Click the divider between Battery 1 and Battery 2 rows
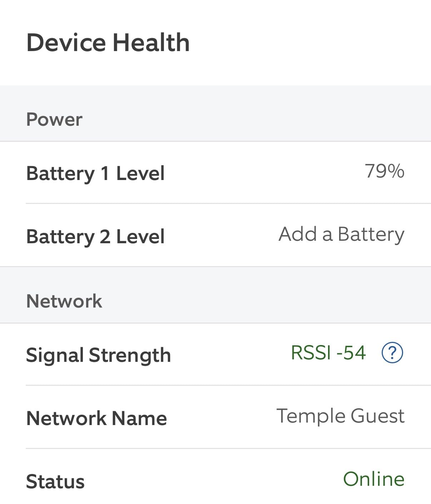431x504 pixels. 228,204
